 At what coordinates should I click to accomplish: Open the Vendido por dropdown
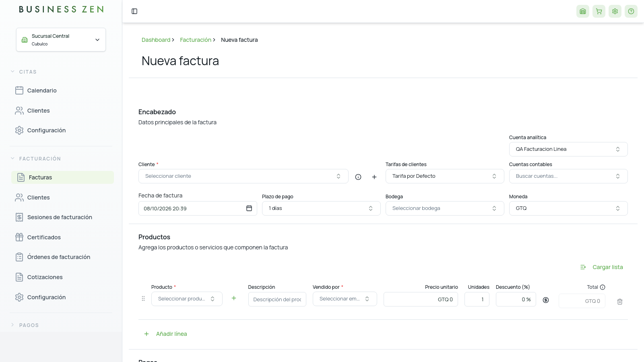[345, 299]
